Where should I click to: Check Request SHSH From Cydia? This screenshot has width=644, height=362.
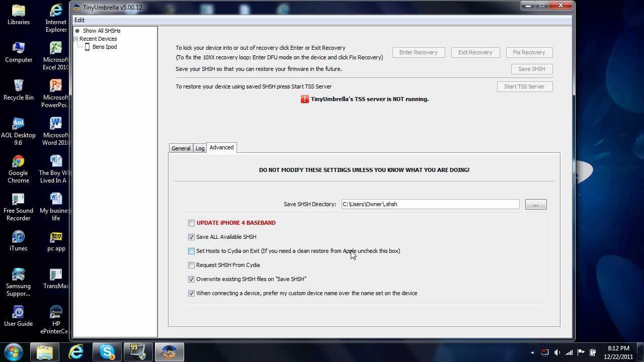point(191,265)
